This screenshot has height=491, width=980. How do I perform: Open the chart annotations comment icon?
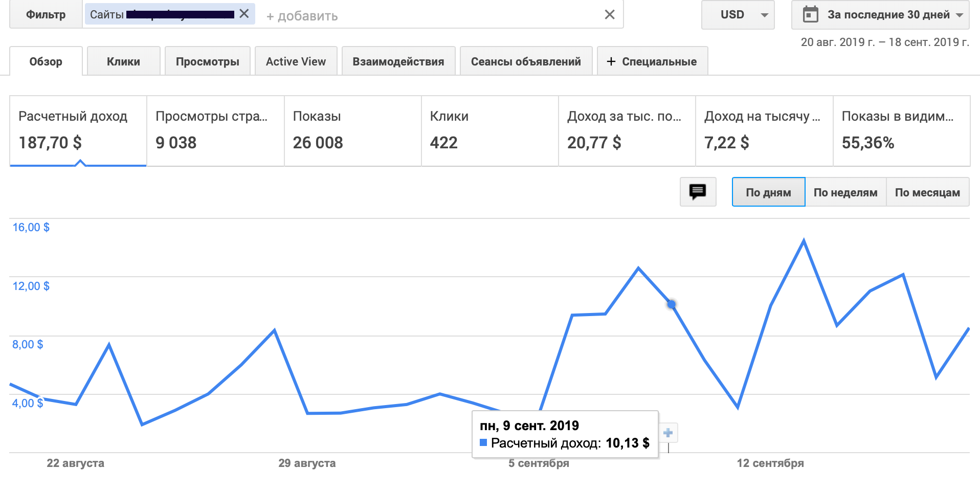click(698, 192)
